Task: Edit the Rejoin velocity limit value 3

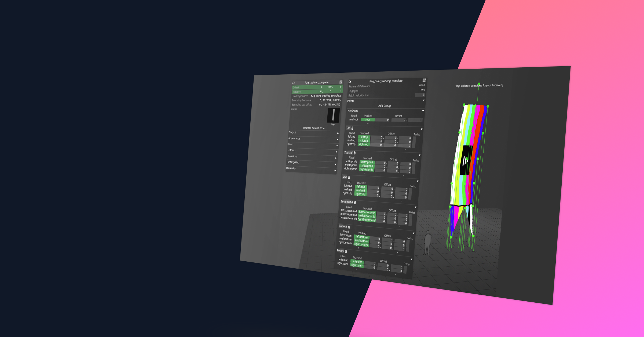Action: 420,95
